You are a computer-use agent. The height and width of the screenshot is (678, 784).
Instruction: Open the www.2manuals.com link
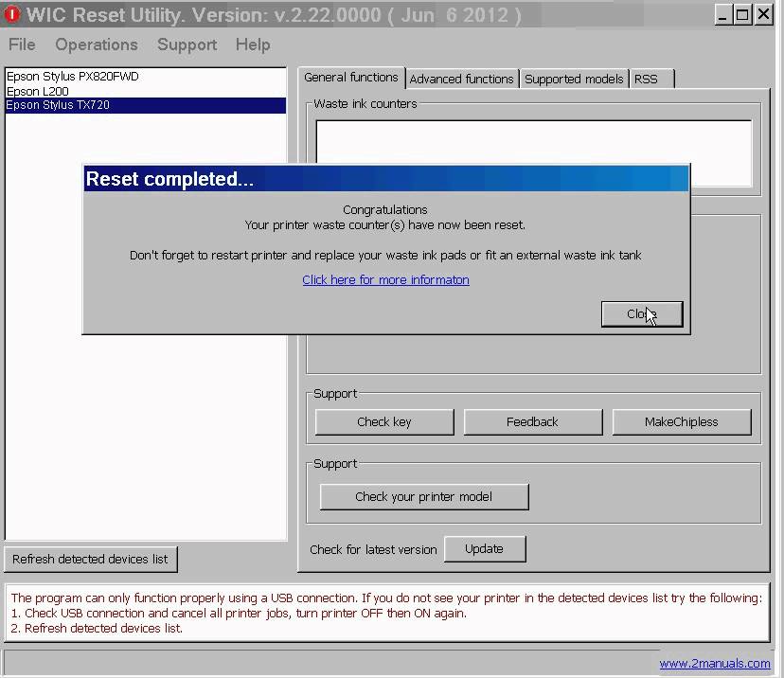(715, 664)
